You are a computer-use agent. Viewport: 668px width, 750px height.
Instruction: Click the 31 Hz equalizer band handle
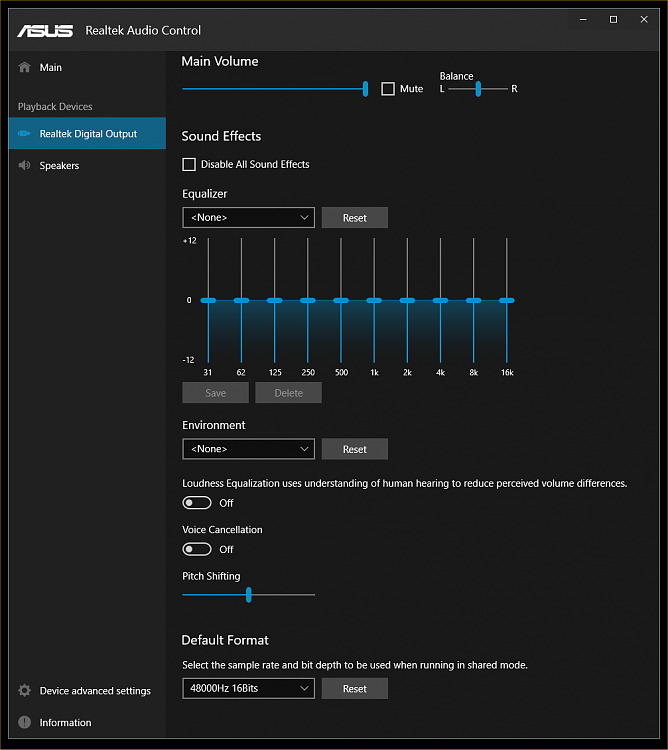(208, 300)
